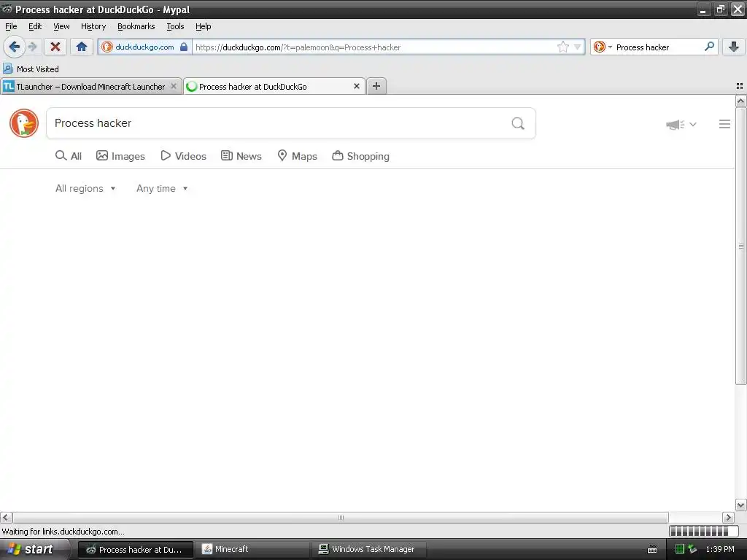Click the forward arrow navigation button
The image size is (747, 560).
[x=32, y=47]
